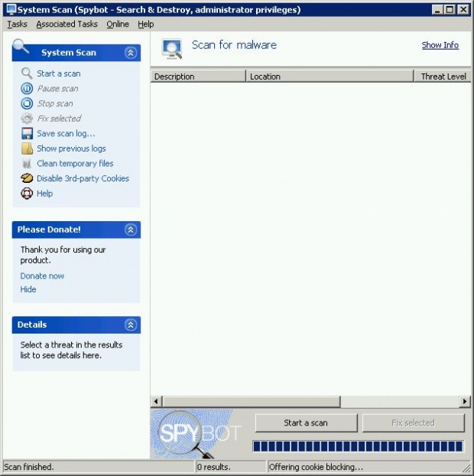
Task: Select Clean temporary files
Action: pos(75,164)
